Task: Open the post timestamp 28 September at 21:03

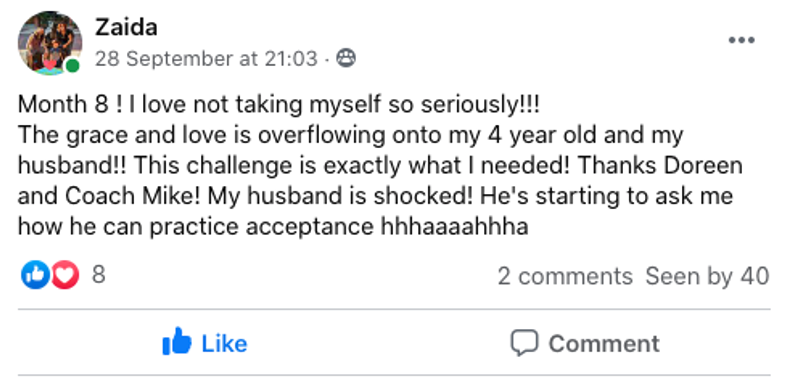Action: click(206, 59)
